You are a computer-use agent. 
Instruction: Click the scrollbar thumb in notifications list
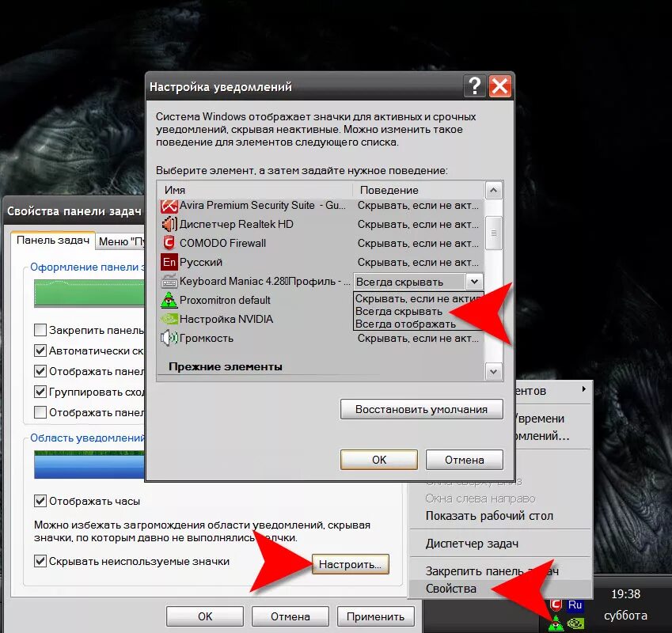click(x=493, y=233)
